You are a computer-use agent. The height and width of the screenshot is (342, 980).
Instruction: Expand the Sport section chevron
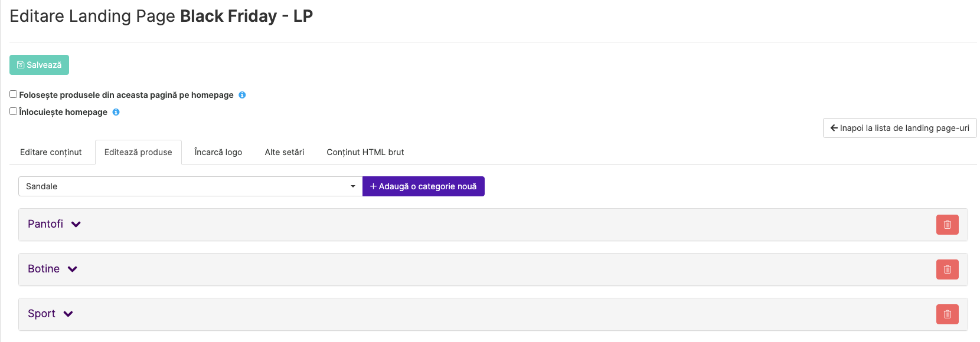point(68,314)
